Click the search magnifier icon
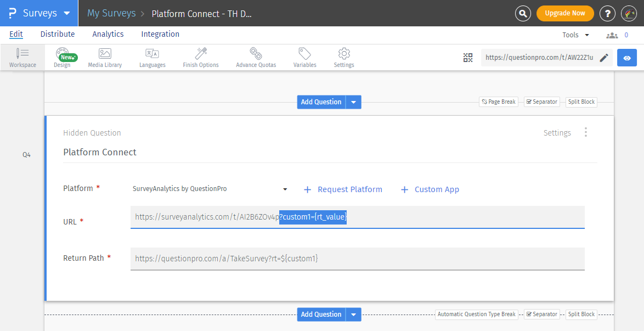The height and width of the screenshot is (331, 644). (523, 13)
